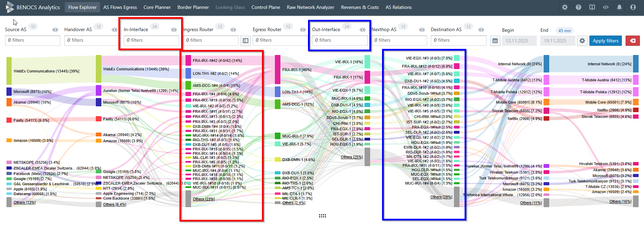
Task: Click the Apply filters button
Action: click(605, 41)
